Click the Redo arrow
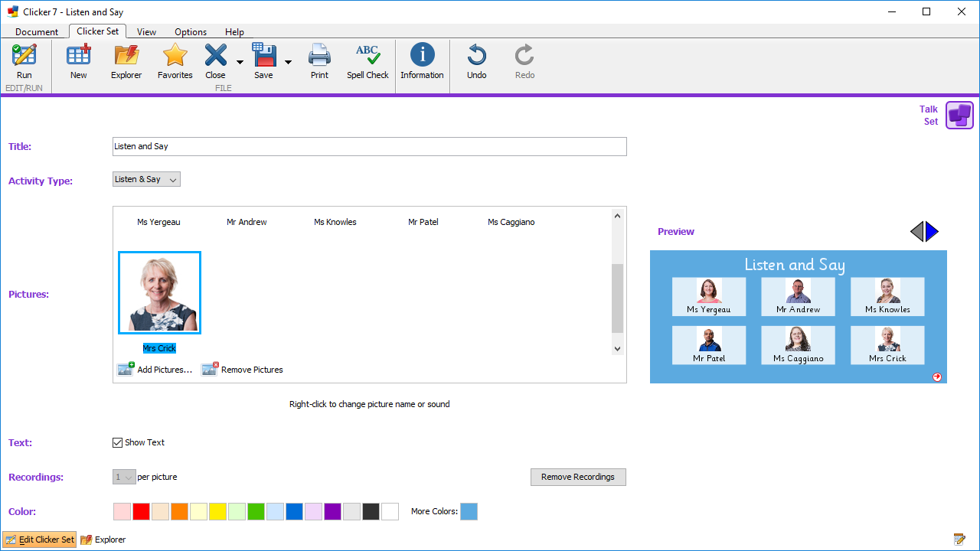This screenshot has width=980, height=551. click(x=524, y=55)
